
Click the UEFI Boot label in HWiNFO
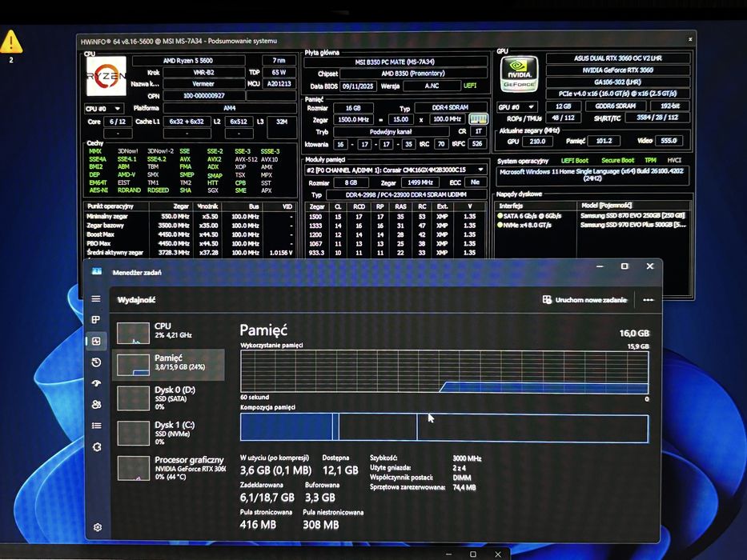click(575, 161)
